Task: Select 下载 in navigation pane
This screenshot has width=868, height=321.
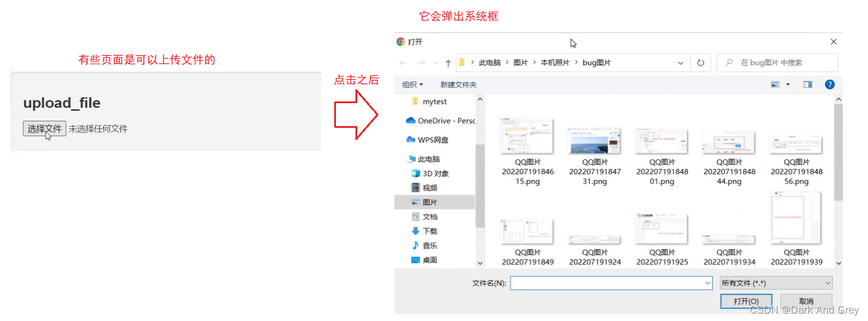Action: pos(424,231)
